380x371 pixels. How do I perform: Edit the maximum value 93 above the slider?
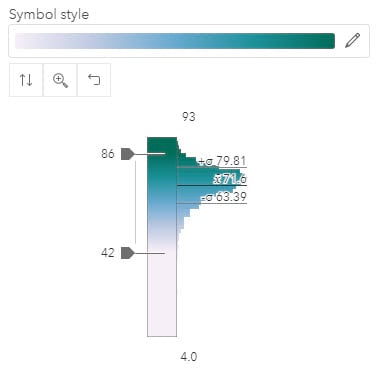click(x=189, y=117)
